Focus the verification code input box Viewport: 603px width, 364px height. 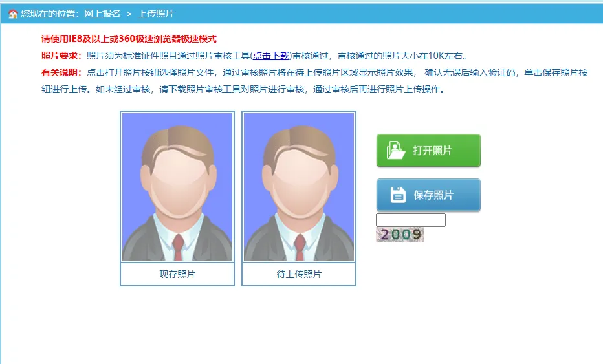(x=411, y=220)
